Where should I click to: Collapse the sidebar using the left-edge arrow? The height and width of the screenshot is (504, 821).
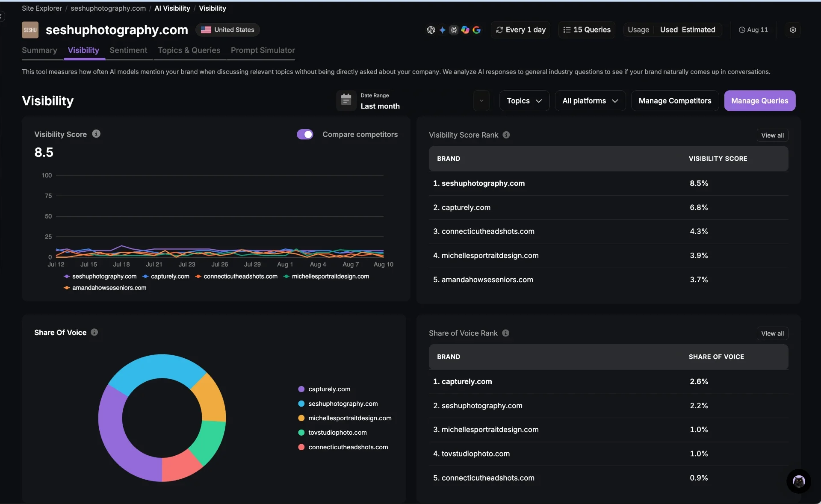pyautogui.click(x=1, y=17)
